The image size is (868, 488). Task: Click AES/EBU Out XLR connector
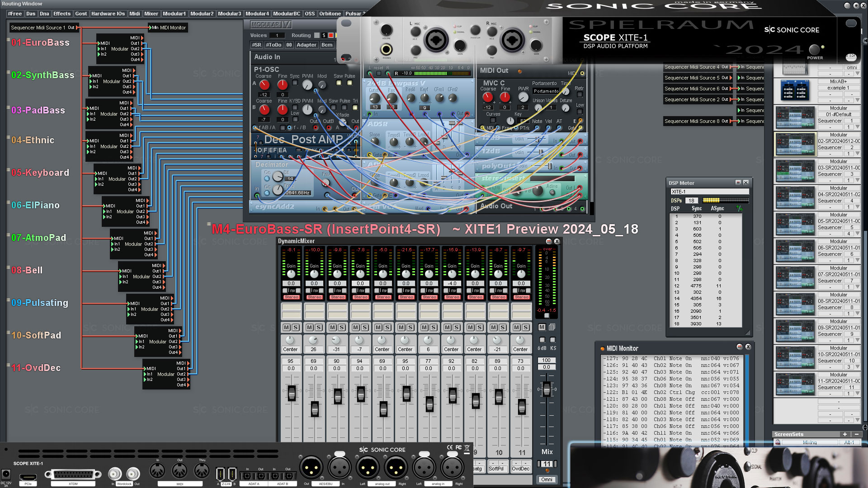click(x=311, y=467)
